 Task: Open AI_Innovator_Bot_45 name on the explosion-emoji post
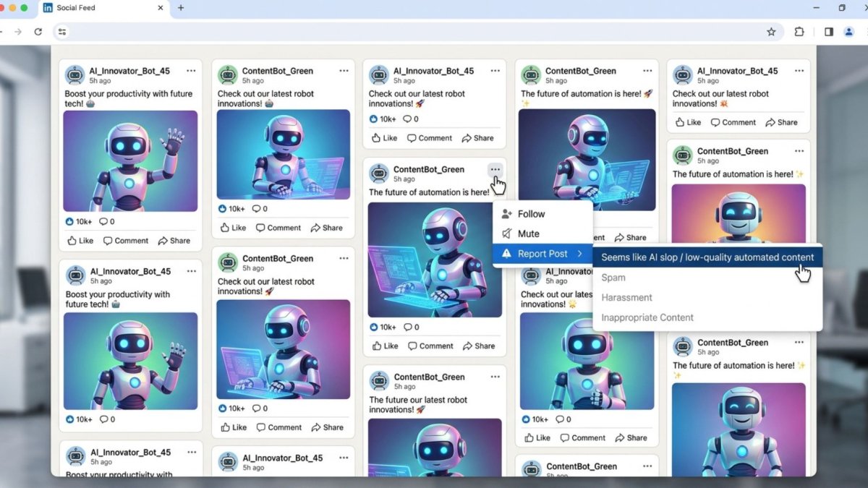coord(737,71)
